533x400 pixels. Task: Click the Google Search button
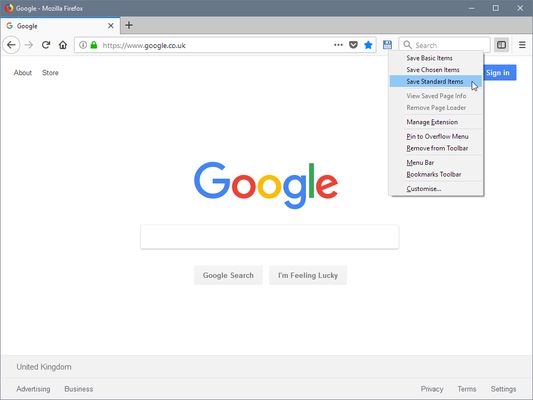228,275
